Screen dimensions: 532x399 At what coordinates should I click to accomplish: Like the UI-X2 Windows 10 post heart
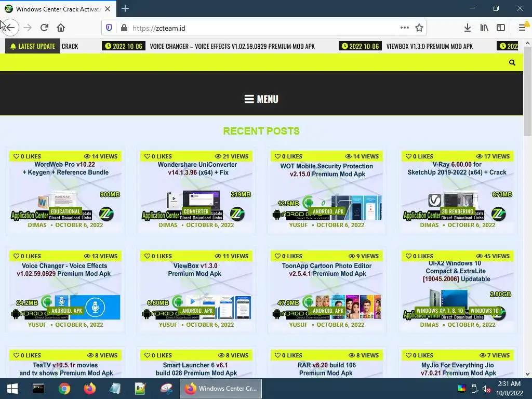pyautogui.click(x=408, y=256)
